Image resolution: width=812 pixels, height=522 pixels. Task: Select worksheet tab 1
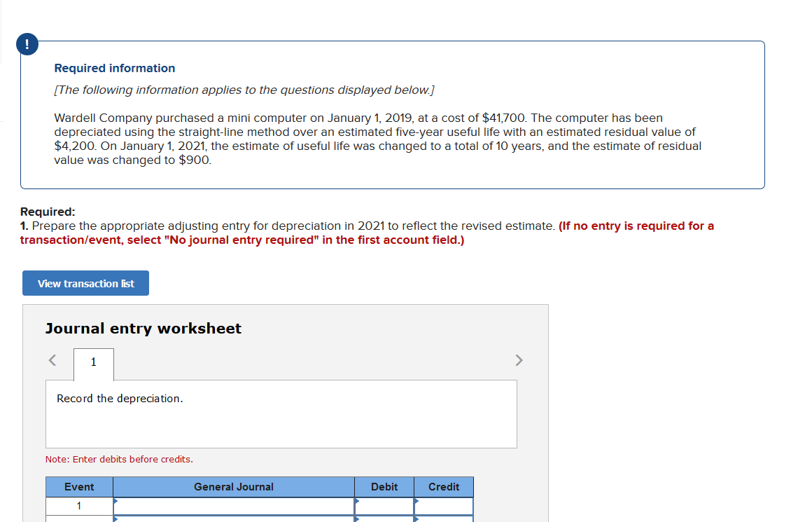click(94, 364)
